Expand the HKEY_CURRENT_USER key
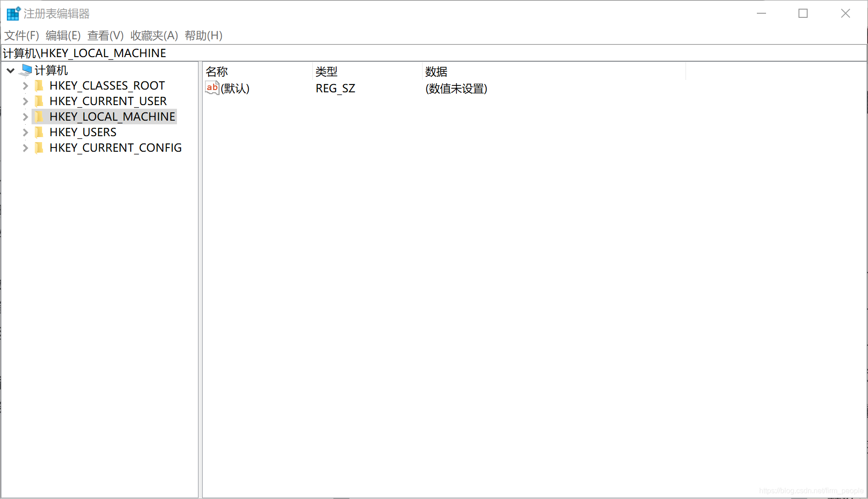Screen dimensions: 868x499 [x=26, y=101]
